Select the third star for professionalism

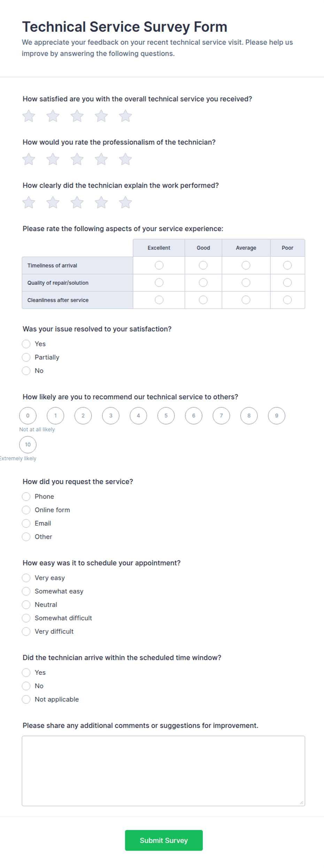click(x=77, y=159)
